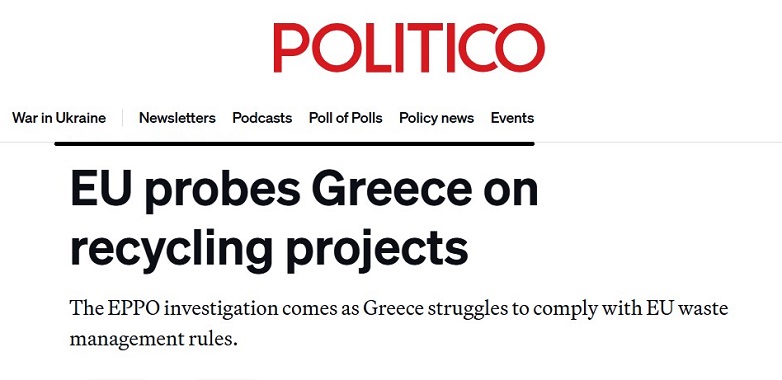Open the Policy news section
Viewport: 782px width, 380px height.
(436, 118)
